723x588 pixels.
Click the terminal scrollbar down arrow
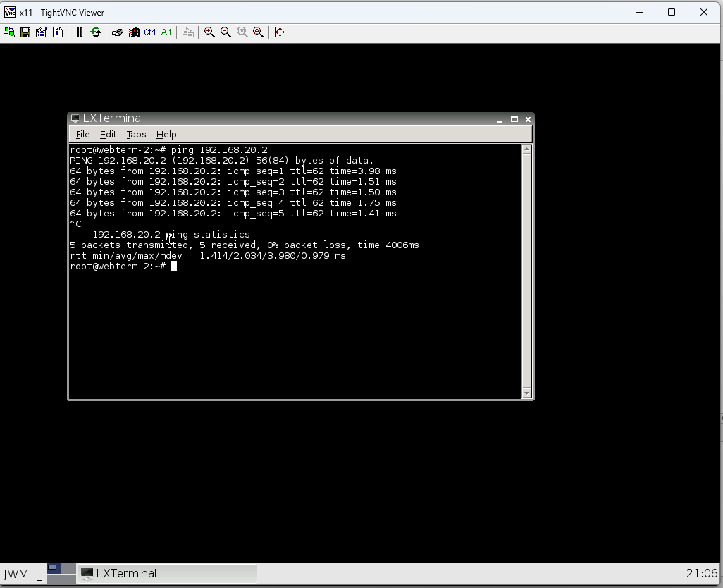tap(526, 393)
